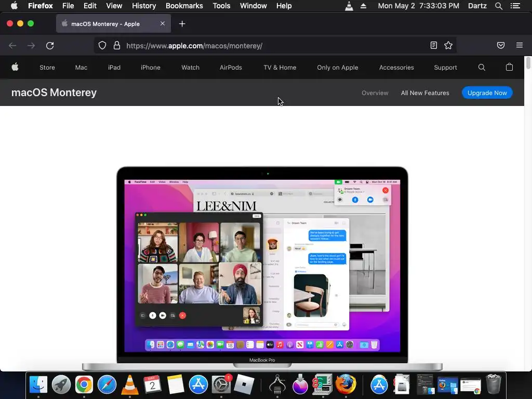Open Control Center list icon in menu bar

click(x=515, y=6)
